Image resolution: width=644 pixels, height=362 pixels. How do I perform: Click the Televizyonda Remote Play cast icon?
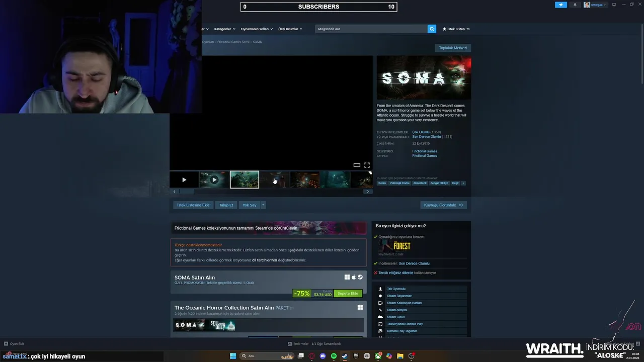[380, 324]
